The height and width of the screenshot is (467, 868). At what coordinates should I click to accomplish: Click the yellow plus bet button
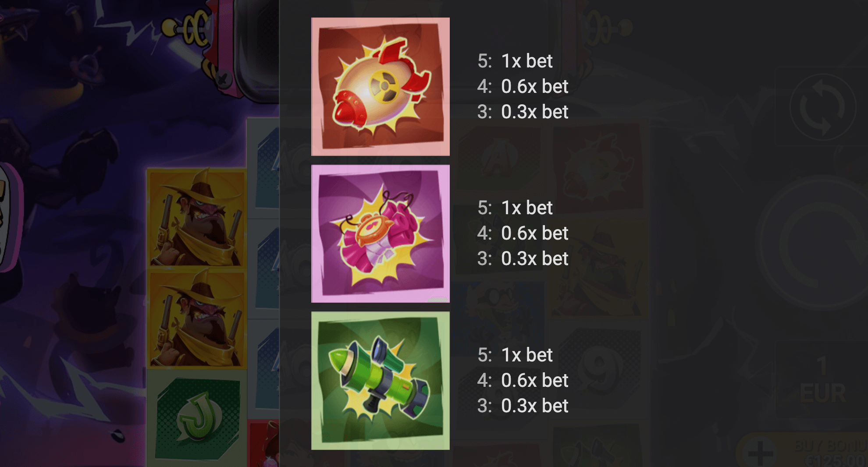(x=760, y=453)
